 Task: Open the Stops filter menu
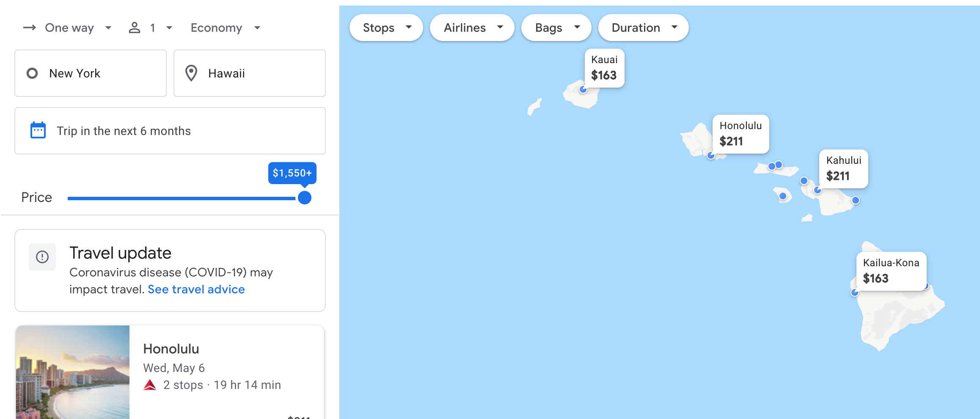(x=386, y=28)
